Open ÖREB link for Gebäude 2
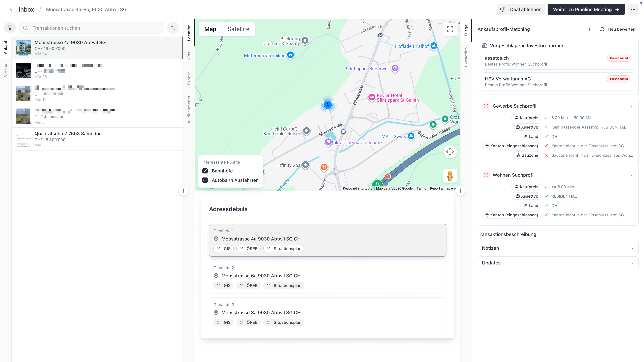644x362 pixels. tap(249, 286)
